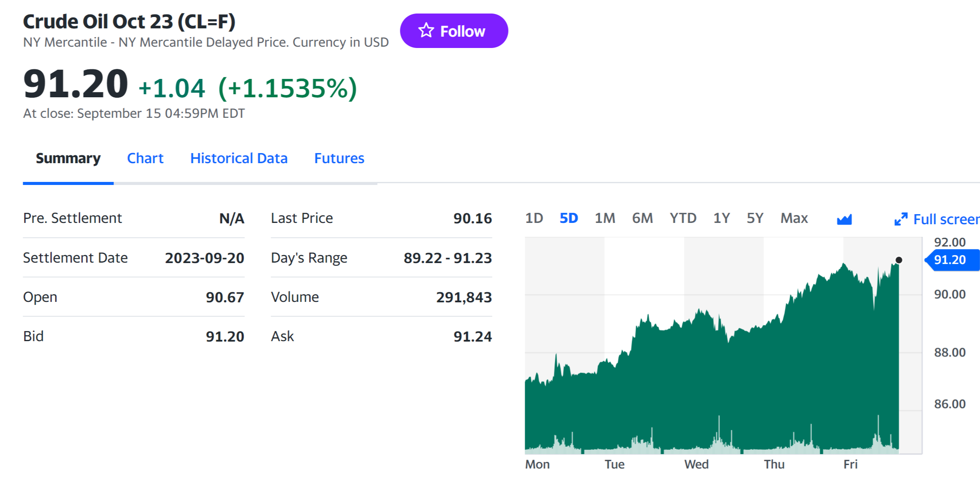Open the Summary tab
The width and height of the screenshot is (980, 479).
68,158
